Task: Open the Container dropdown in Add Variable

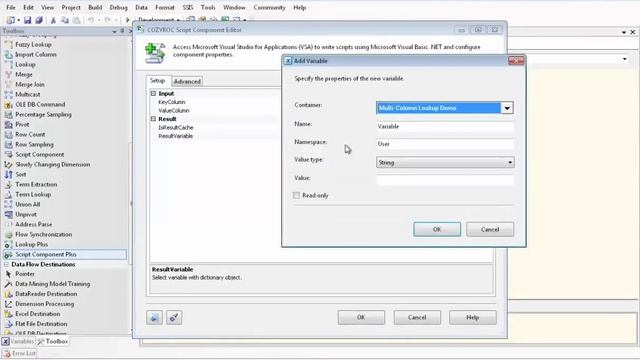Action: coord(507,108)
